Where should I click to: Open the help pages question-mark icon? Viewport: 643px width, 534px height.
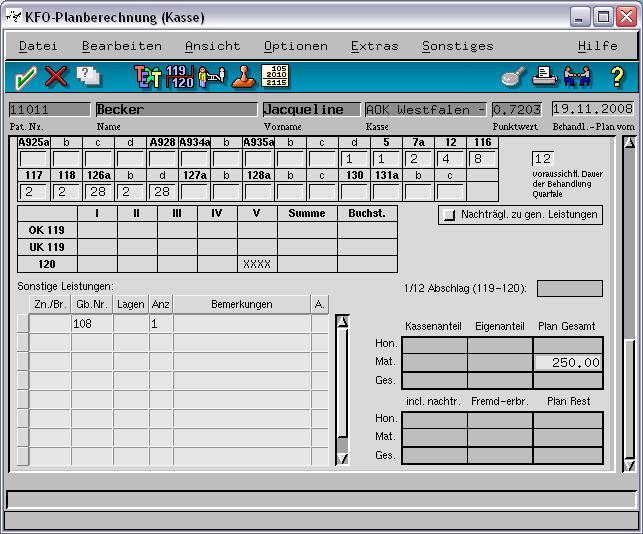tap(88, 76)
